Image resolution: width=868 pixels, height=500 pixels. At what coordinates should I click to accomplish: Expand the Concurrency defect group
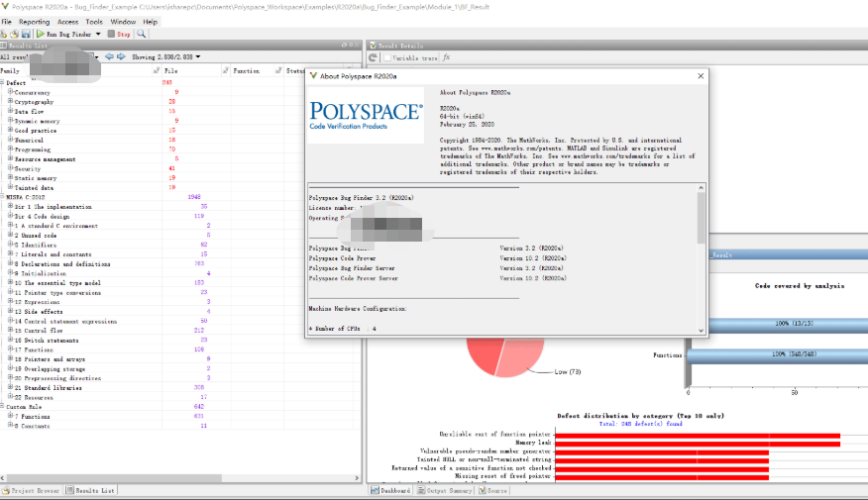pyautogui.click(x=10, y=92)
